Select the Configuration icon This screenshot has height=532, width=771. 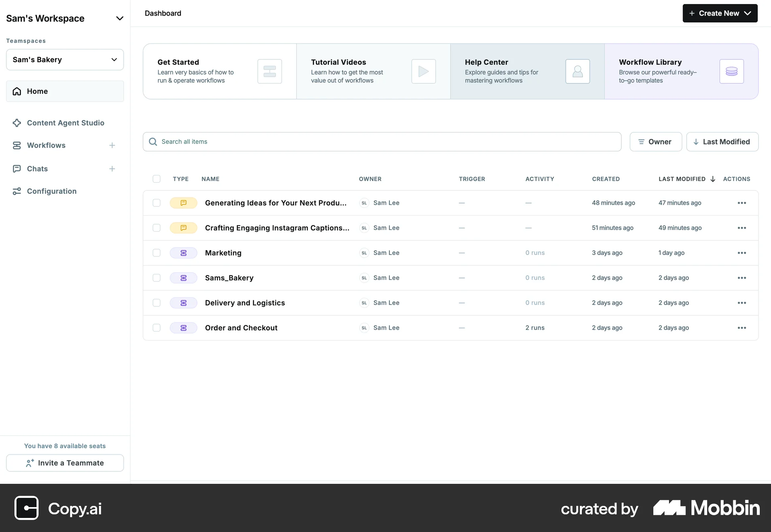coord(16,191)
